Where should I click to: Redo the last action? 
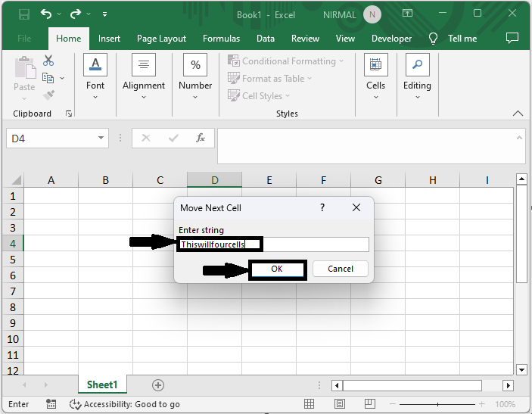(76, 14)
